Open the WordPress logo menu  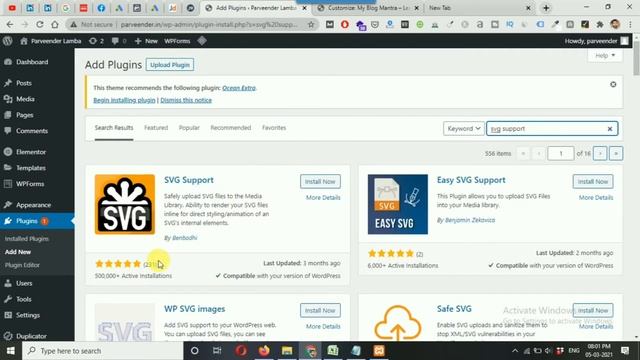point(7,41)
